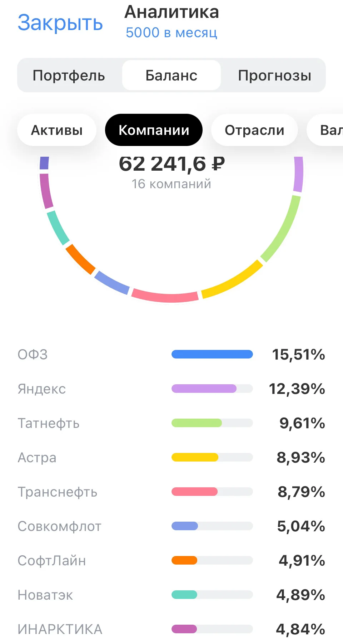Screen dimensions: 343x644
Task: Select the ИНАРКТИКА row
Action: pos(171,629)
